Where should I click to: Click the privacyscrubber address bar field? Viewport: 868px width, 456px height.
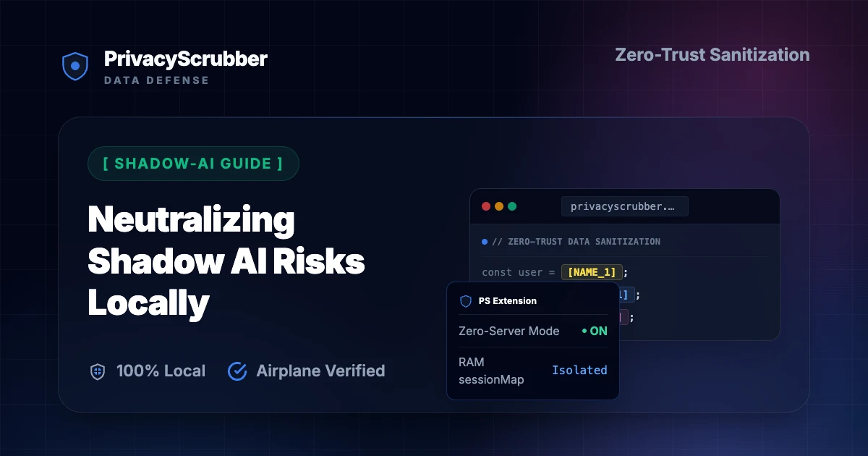[x=625, y=206]
